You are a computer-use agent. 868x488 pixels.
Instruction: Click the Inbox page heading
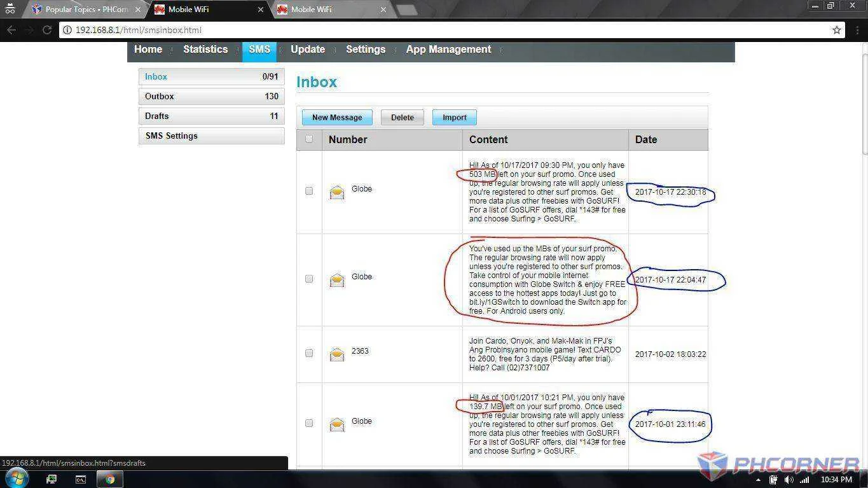tap(317, 82)
